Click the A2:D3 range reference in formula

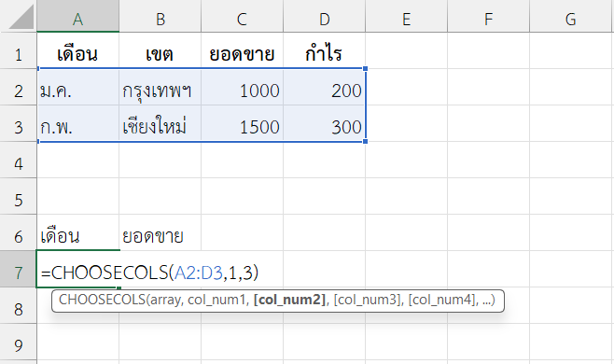click(199, 273)
